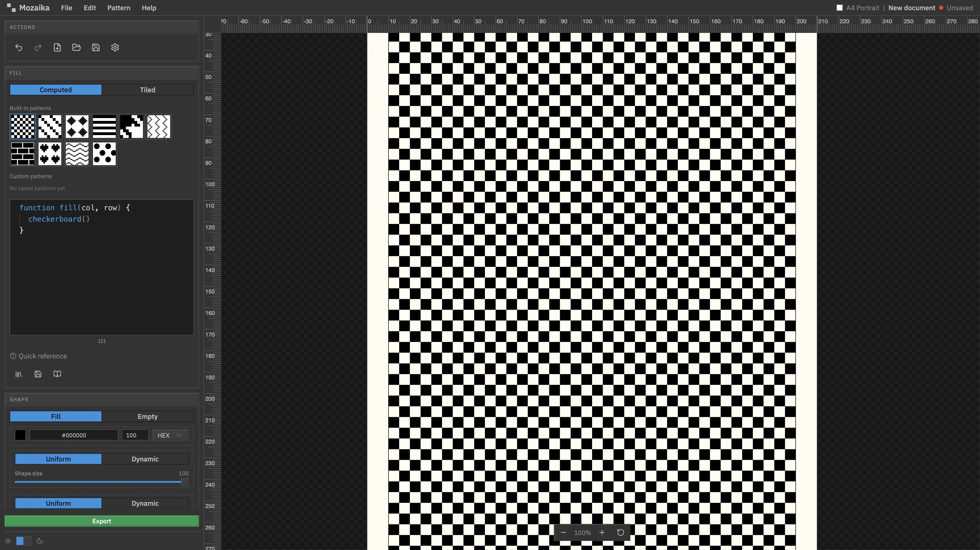Screen dimensions: 980x550
Task: Switch fill mode to Tiled
Action: tap(148, 90)
